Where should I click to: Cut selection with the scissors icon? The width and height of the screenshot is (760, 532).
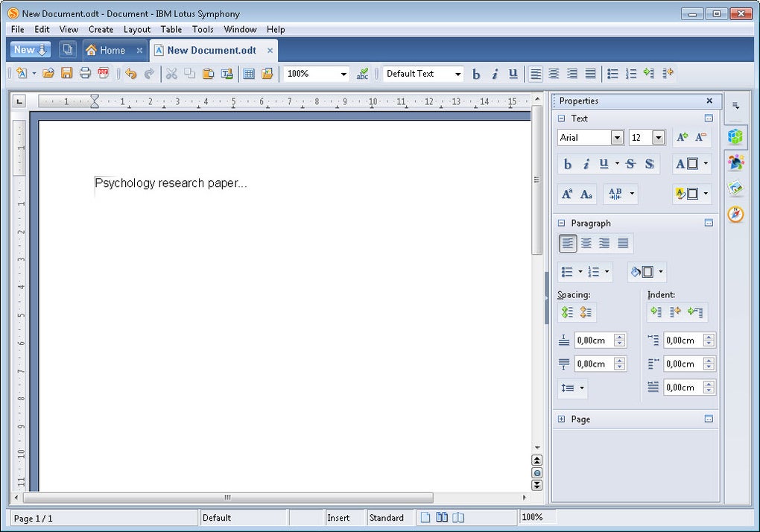coord(171,74)
